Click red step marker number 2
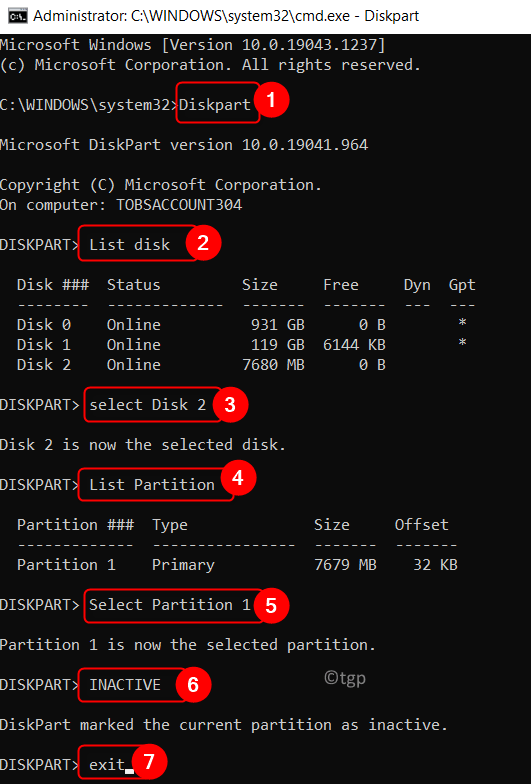Viewport: 531px width, 784px height. point(203,243)
